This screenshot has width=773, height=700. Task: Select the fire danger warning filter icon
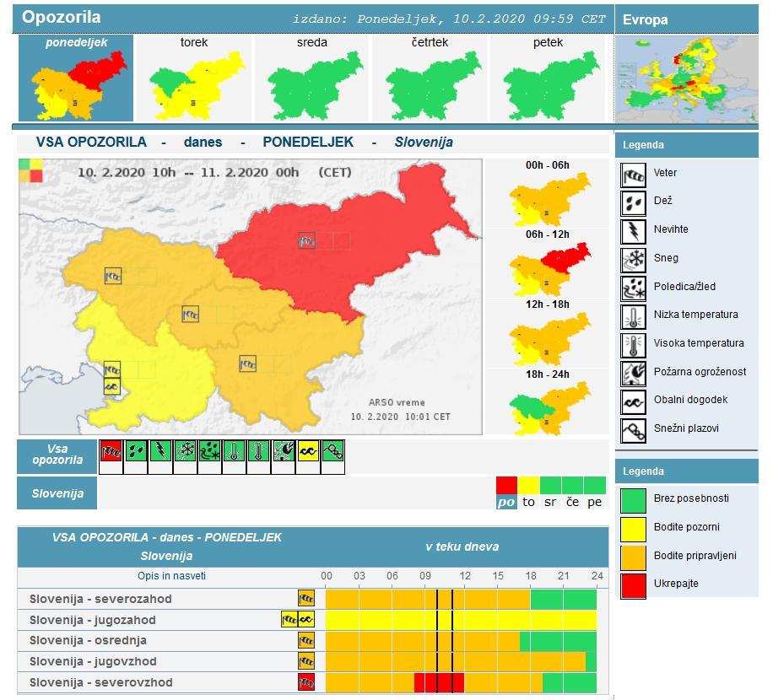[x=284, y=451]
